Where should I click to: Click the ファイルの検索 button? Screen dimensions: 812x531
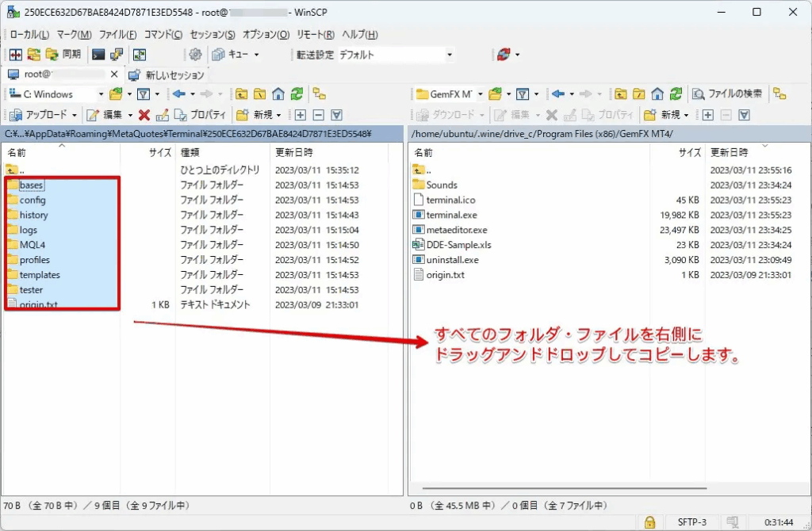click(728, 94)
